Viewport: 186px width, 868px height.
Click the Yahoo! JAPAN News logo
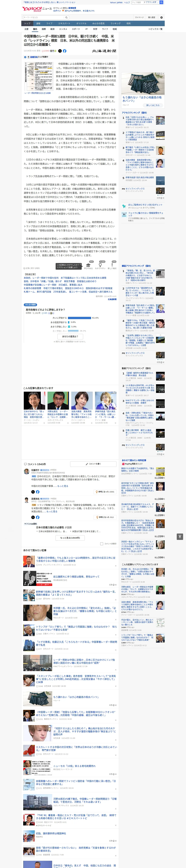pyautogui.click(x=37, y=9)
